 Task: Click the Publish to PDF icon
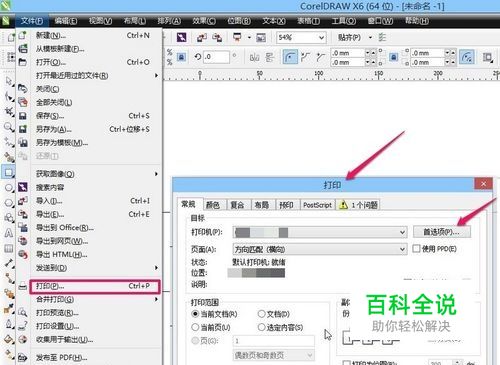[22, 358]
